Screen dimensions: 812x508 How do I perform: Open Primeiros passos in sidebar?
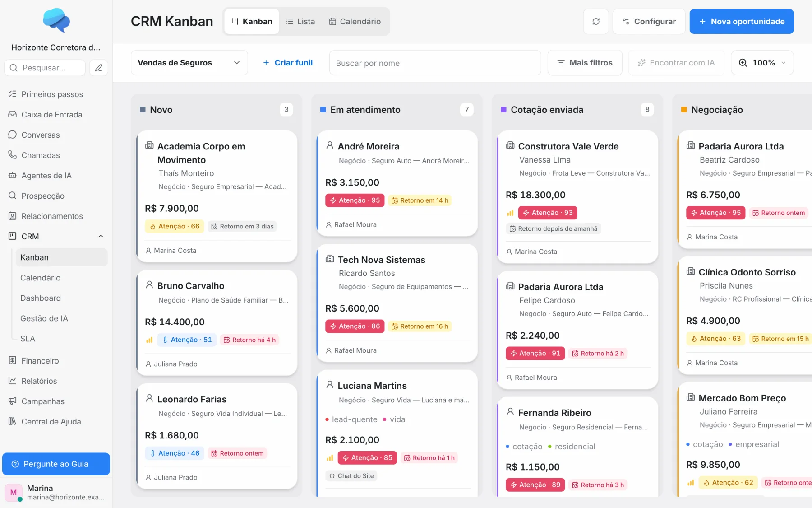(56, 94)
